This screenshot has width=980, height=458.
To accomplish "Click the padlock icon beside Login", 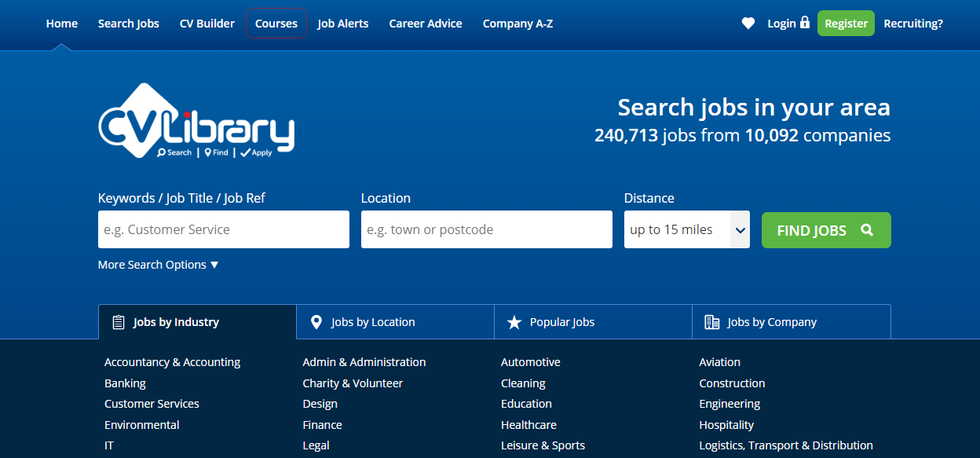I will 804,23.
